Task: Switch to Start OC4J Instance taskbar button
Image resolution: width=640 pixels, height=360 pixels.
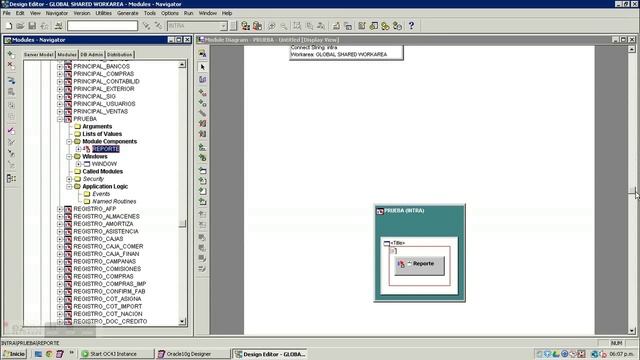Action: click(117, 354)
